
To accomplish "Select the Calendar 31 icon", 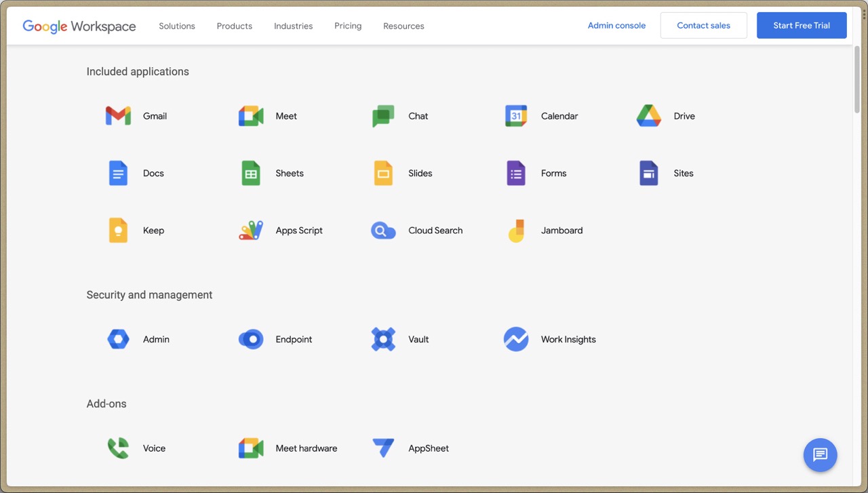I will point(516,116).
